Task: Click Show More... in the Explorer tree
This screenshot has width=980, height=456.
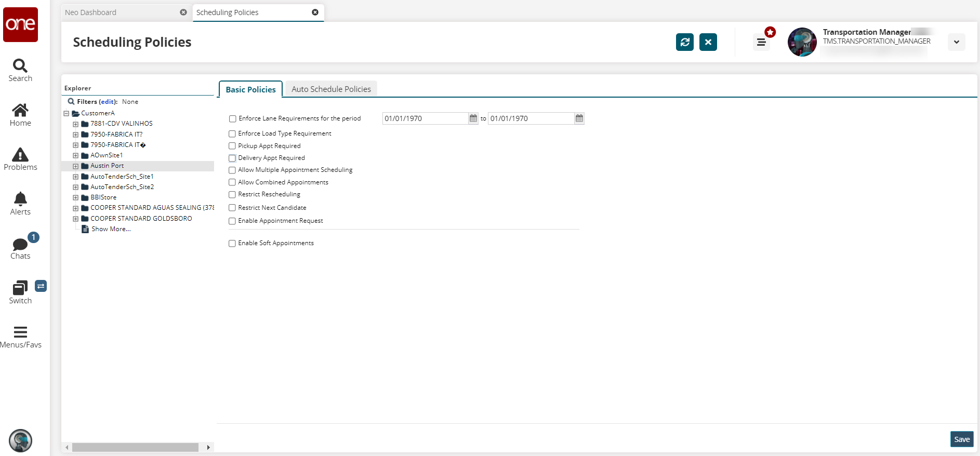Action: [x=111, y=229]
